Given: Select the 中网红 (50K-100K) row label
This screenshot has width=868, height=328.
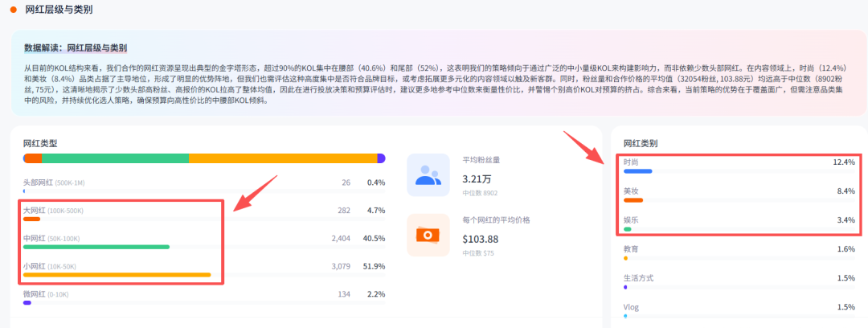Looking at the screenshot, I should click(x=51, y=238).
